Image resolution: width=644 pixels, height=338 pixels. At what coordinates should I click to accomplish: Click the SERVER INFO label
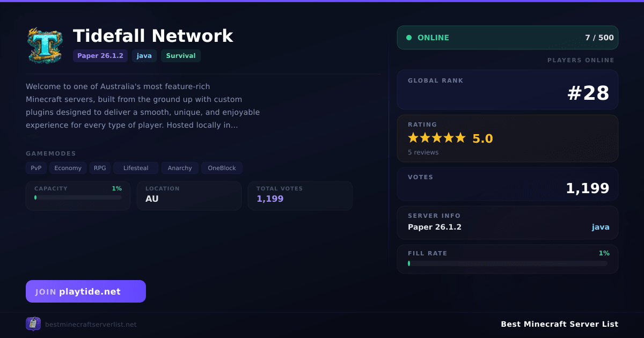pos(434,216)
